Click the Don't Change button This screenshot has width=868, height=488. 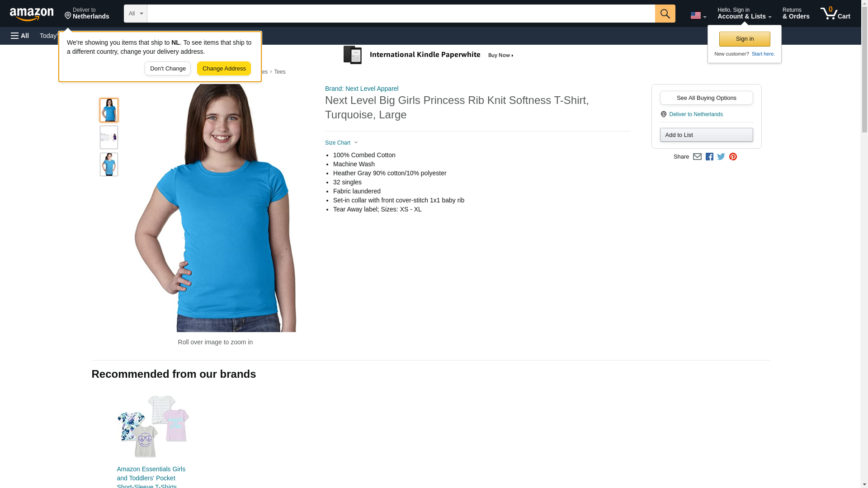[168, 69]
